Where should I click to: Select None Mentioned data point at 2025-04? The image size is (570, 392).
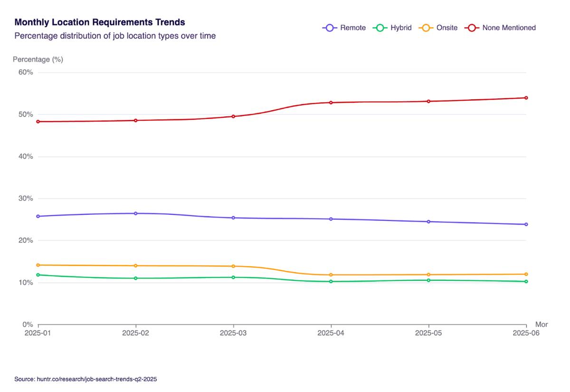331,103
